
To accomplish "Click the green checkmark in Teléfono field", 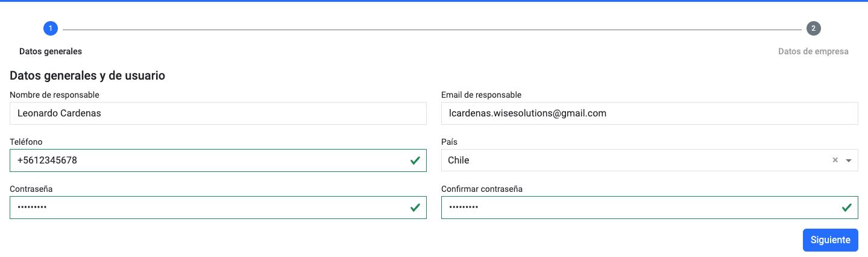I will coord(415,160).
